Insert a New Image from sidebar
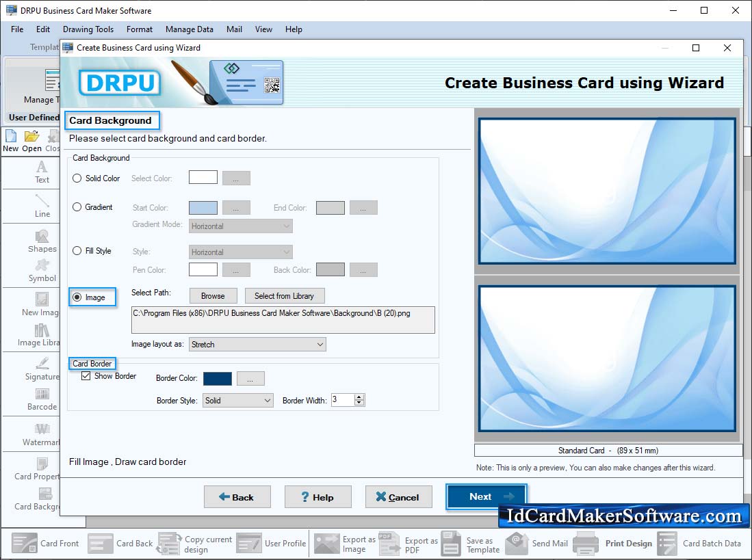This screenshot has height=560, width=752. point(40,305)
